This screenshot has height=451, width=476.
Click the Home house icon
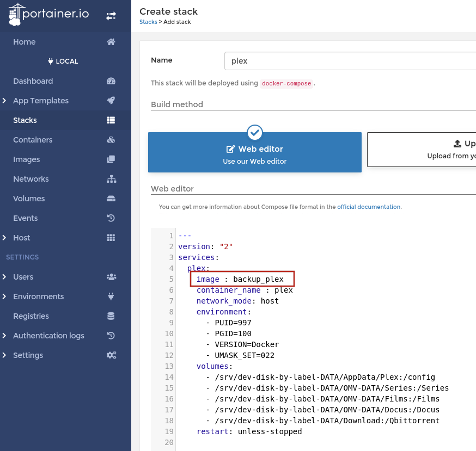coord(111,42)
